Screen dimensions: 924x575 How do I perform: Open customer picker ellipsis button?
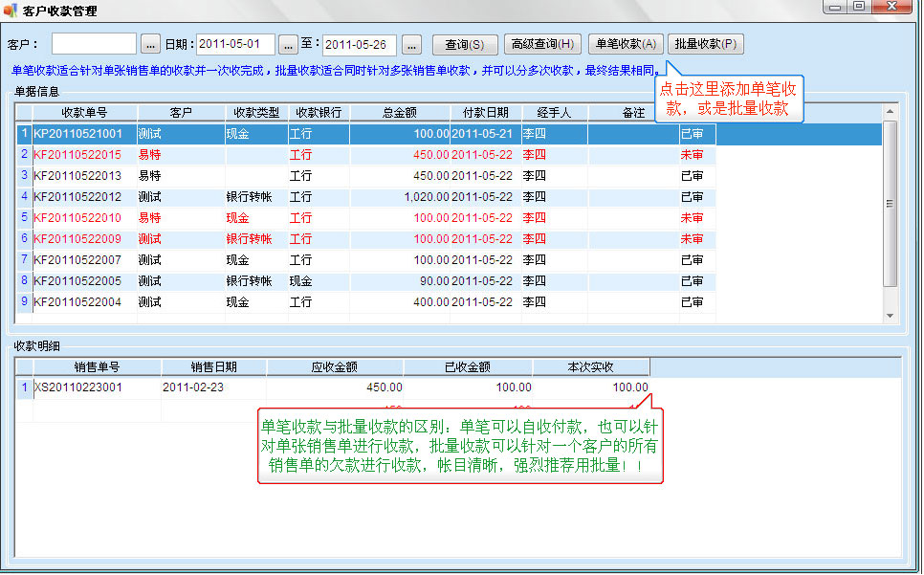[x=151, y=44]
